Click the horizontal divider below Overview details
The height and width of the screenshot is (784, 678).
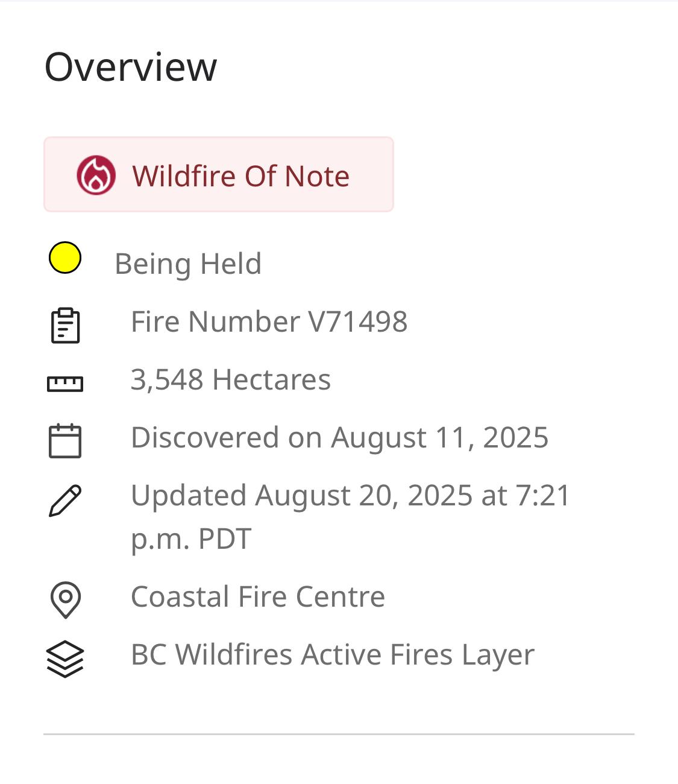[339, 734]
